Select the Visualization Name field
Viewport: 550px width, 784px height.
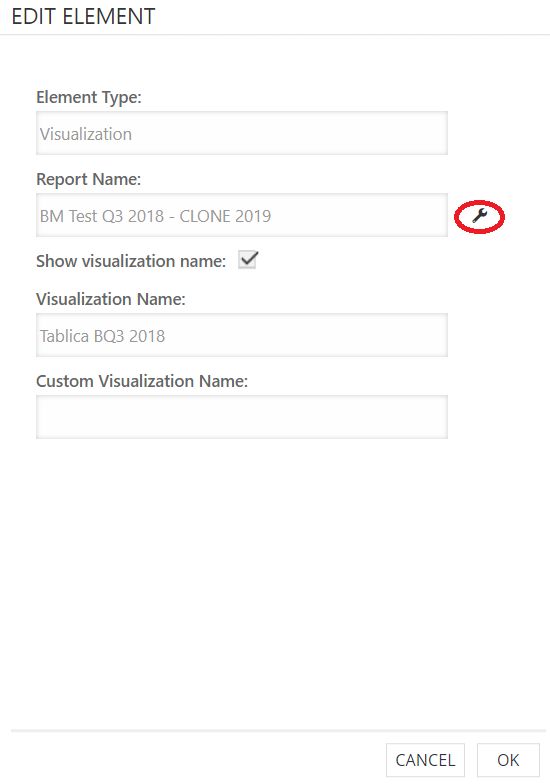point(242,335)
